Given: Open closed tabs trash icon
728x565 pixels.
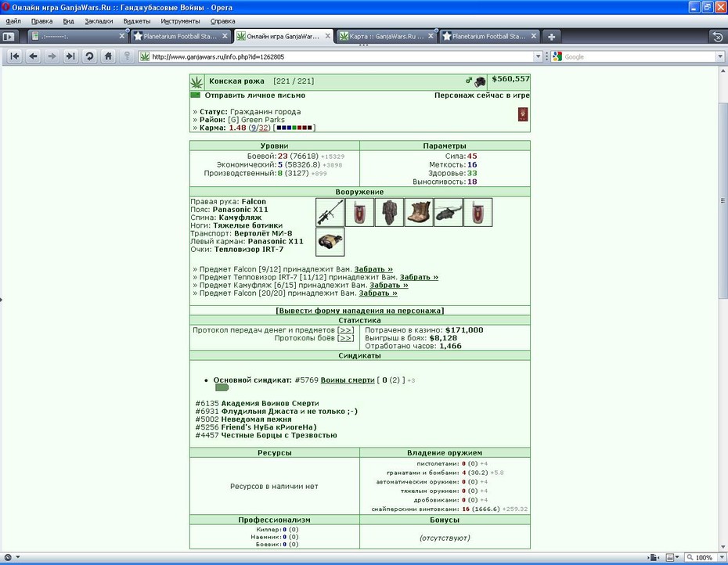Looking at the screenshot, I should tap(717, 37).
